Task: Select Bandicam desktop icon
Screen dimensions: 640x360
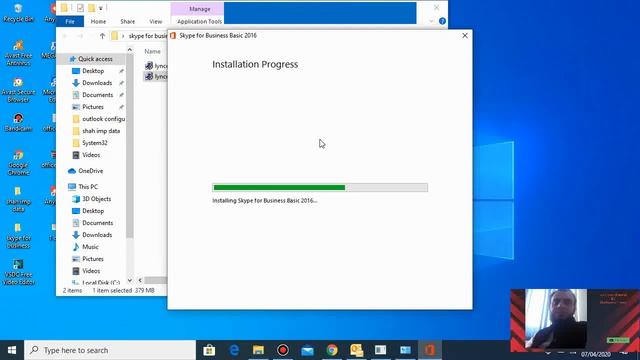Action: pos(18,122)
